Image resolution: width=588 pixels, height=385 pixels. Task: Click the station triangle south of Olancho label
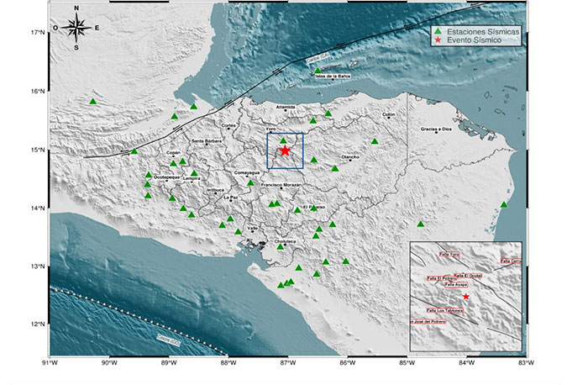point(334,168)
